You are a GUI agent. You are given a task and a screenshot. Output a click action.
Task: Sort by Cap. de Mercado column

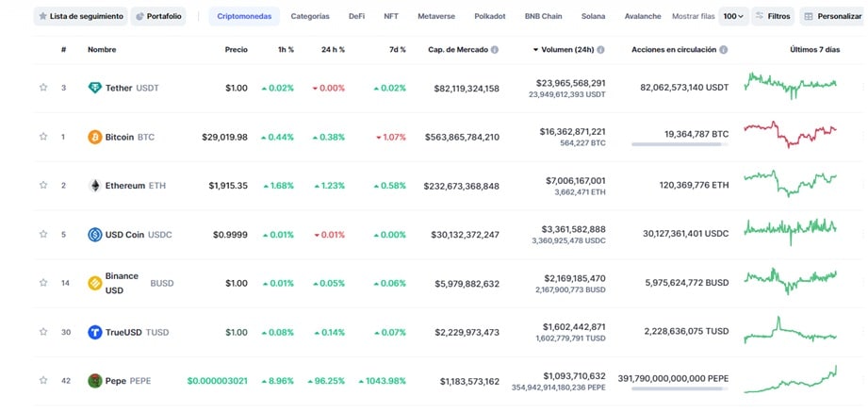tap(458, 50)
